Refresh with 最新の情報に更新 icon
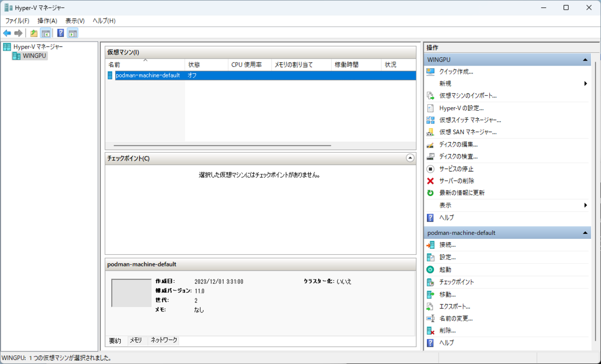 point(430,192)
